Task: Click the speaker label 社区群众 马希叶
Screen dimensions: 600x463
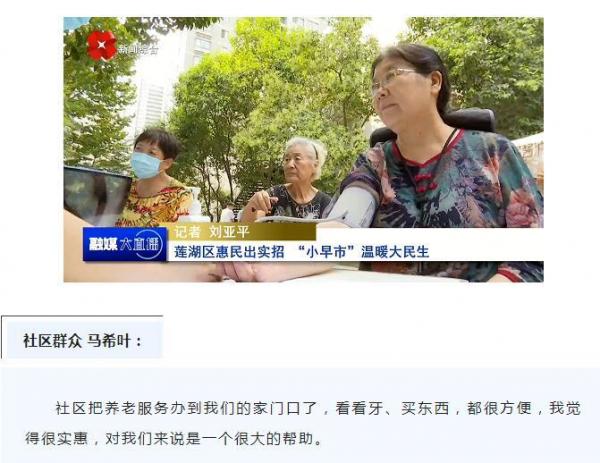Action: (x=82, y=341)
